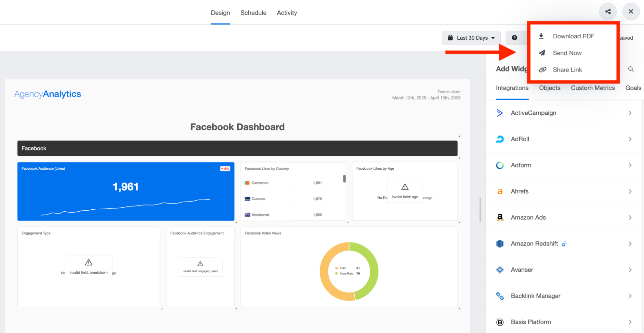Click Share Link menu option

567,70
